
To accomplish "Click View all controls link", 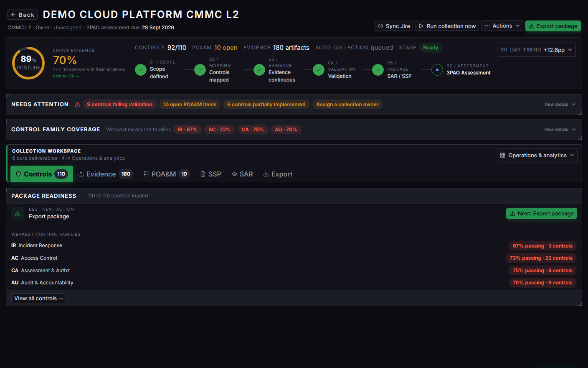I will pyautogui.click(x=38, y=298).
